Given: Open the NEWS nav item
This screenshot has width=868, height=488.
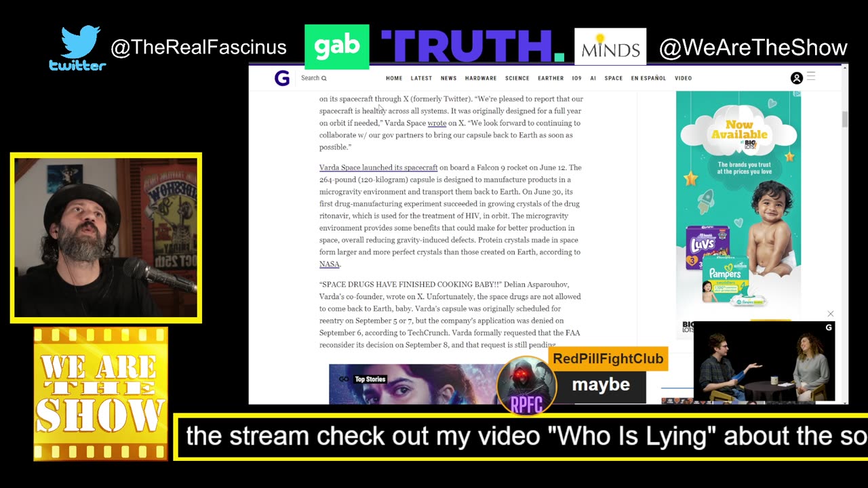Looking at the screenshot, I should (x=448, y=78).
